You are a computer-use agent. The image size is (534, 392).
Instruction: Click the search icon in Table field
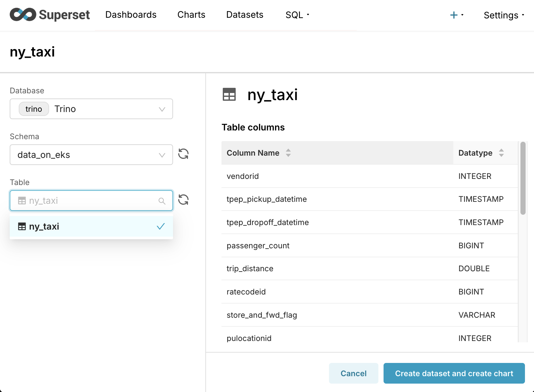pos(162,201)
